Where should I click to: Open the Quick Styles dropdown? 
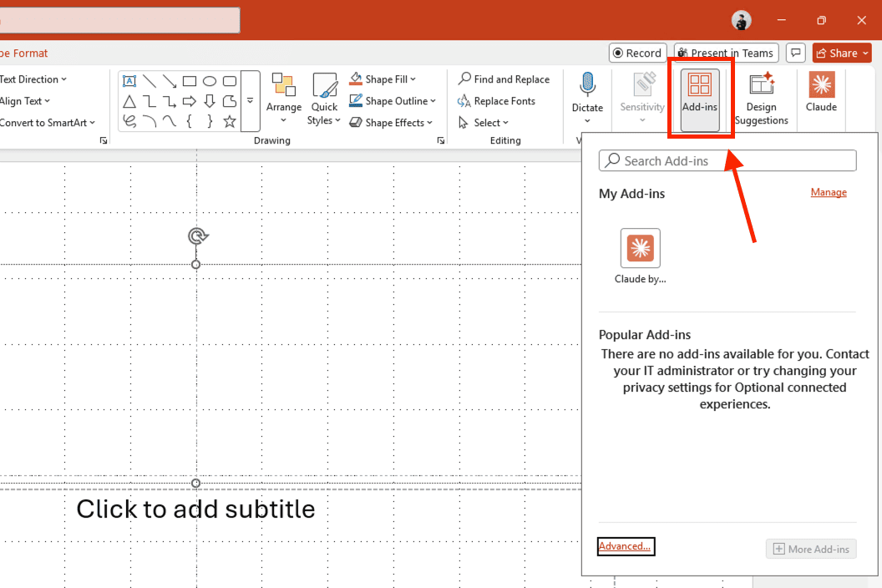[325, 99]
